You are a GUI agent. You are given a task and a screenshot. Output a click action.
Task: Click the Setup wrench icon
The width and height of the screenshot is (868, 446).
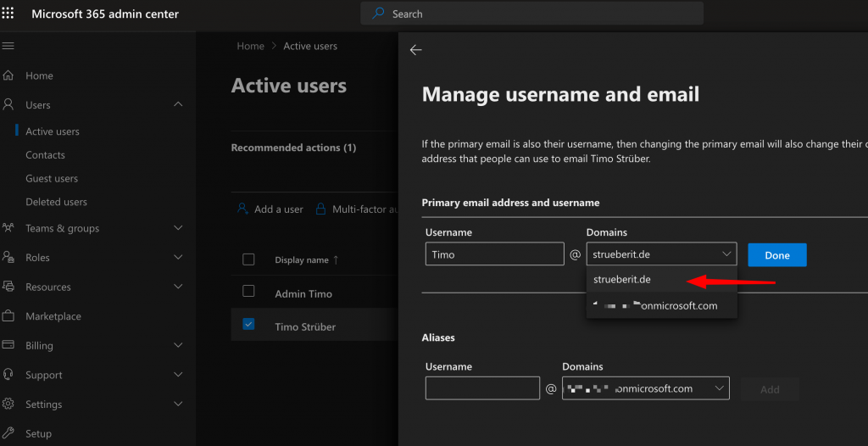coord(8,433)
